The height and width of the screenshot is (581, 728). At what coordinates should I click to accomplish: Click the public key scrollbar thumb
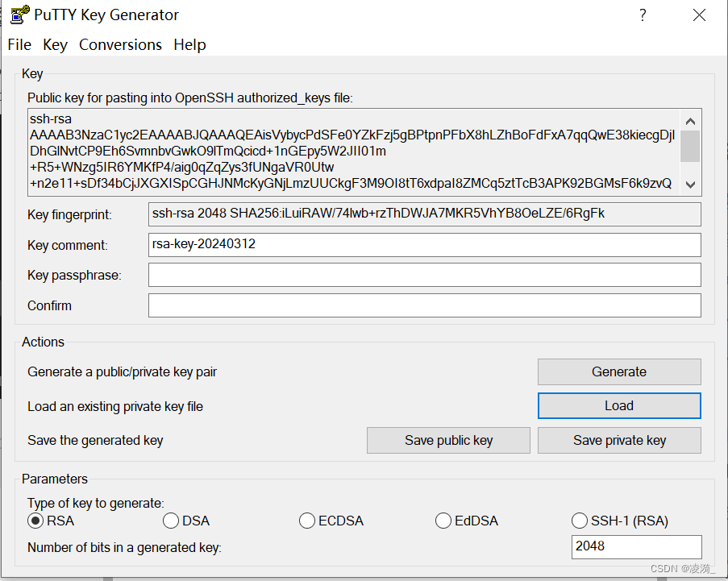690,146
